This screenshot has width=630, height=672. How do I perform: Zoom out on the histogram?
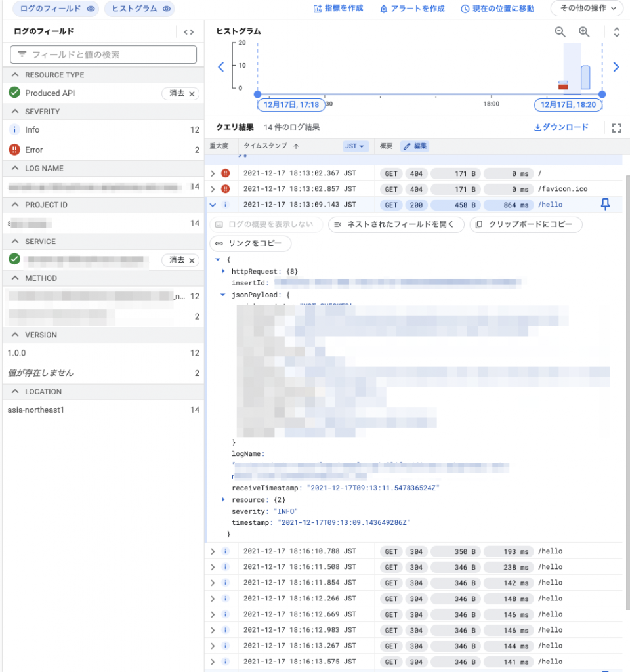pyautogui.click(x=560, y=31)
